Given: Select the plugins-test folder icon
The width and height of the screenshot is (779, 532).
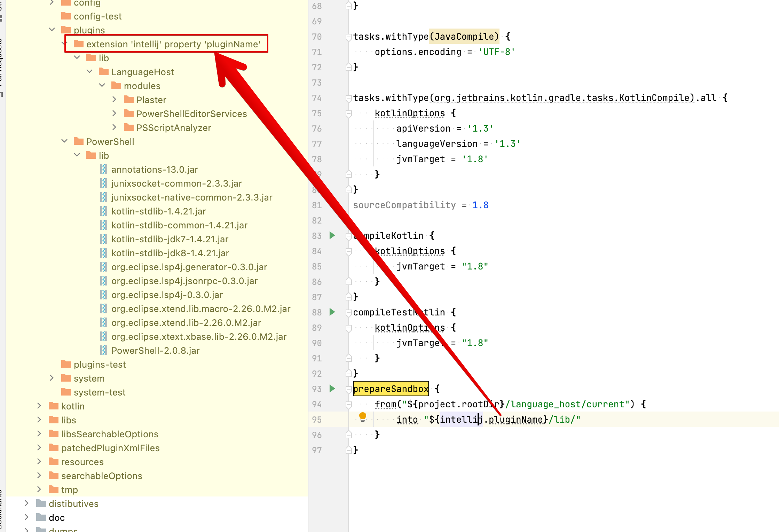Looking at the screenshot, I should click(x=66, y=364).
